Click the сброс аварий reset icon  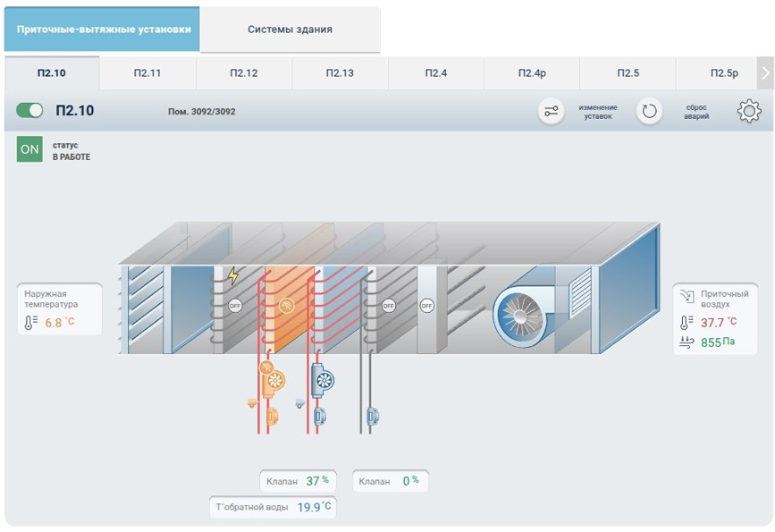tap(650, 112)
